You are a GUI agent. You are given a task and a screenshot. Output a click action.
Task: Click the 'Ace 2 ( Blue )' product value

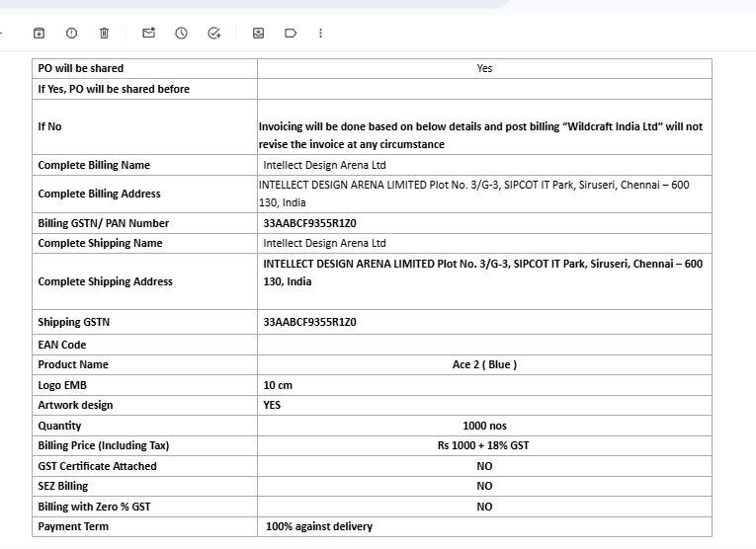[x=484, y=364]
